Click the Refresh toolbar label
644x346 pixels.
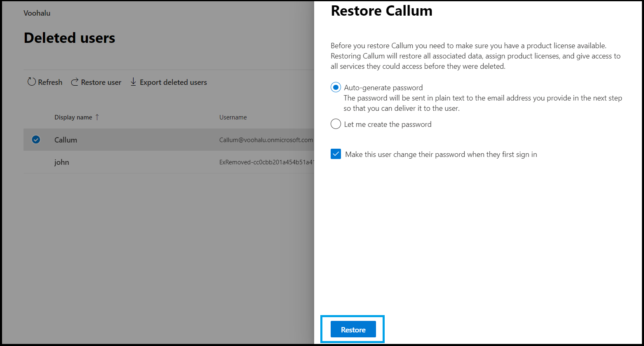[x=49, y=82]
